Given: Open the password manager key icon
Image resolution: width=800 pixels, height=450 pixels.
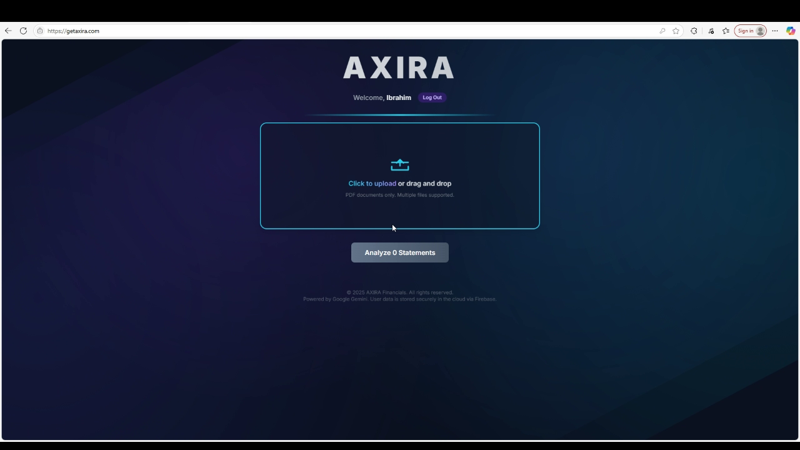Looking at the screenshot, I should tap(662, 31).
